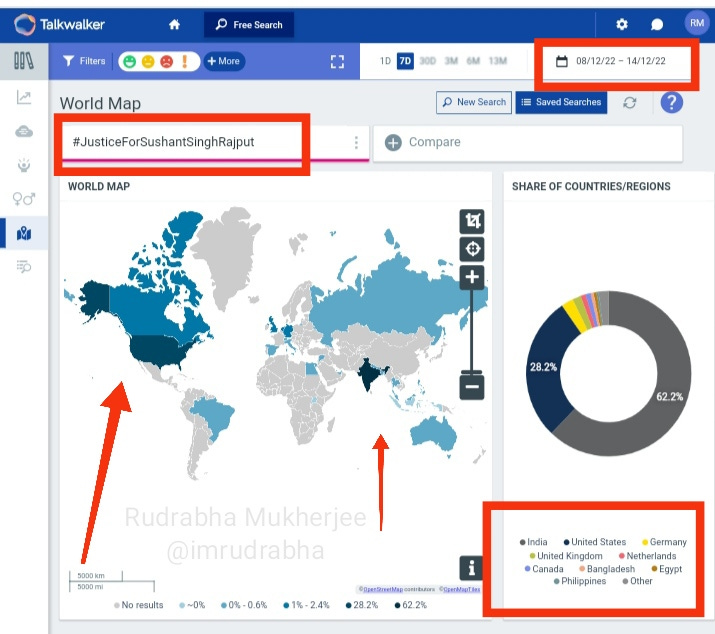Toggle the Netherlands legend entry
Screen dimensions: 715x634
click(x=648, y=556)
